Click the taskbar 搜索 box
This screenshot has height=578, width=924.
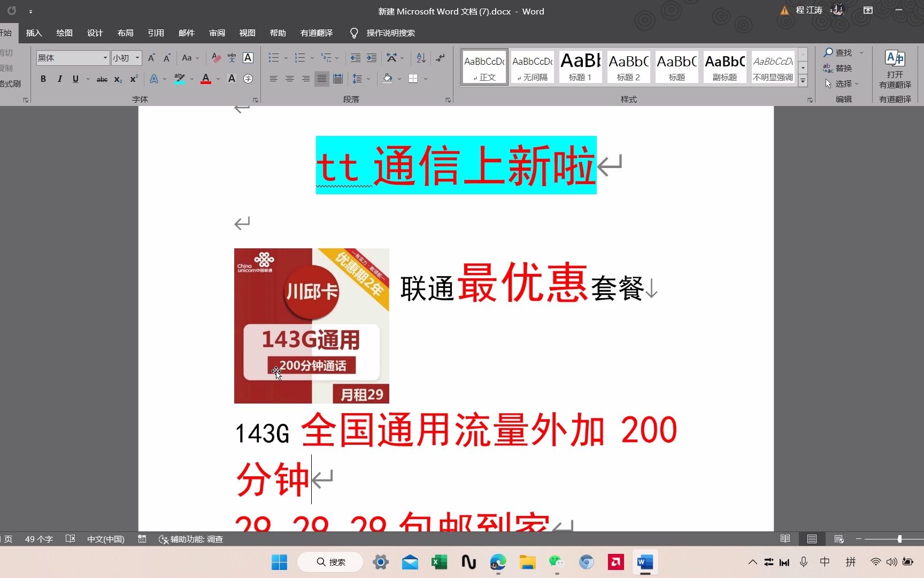[330, 562]
